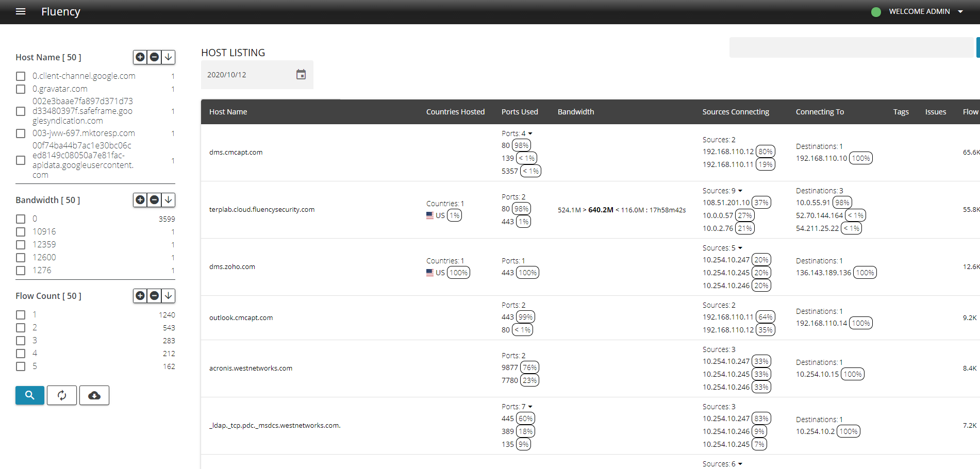This screenshot has height=469, width=980.
Task: Click the search bar at top right
Action: coord(851,47)
